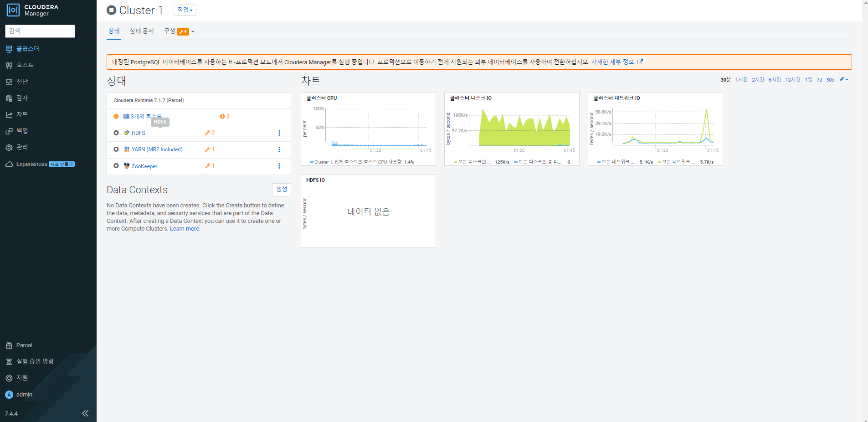Click the ZooKeeper service icon
The height and width of the screenshot is (422, 868).
click(127, 166)
